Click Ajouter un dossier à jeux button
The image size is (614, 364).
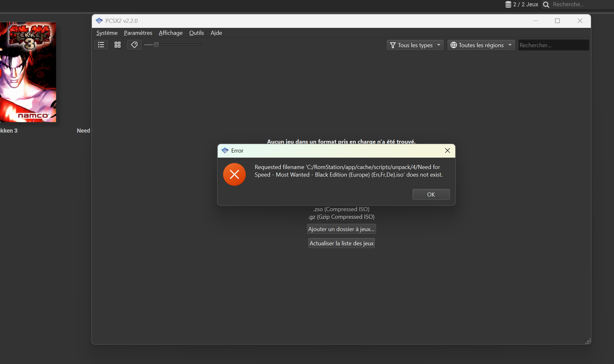tap(341, 229)
